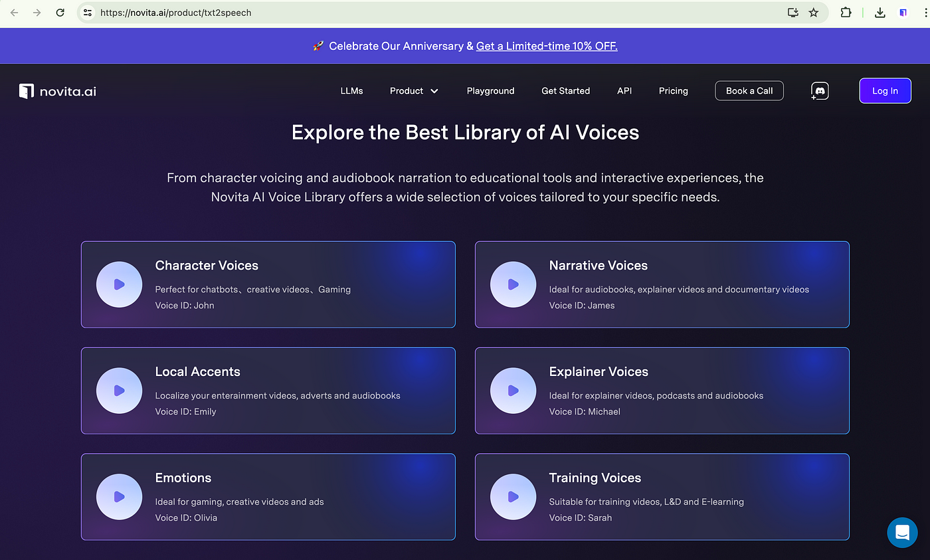Go back to the previous page
The width and height of the screenshot is (930, 560).
(x=14, y=13)
